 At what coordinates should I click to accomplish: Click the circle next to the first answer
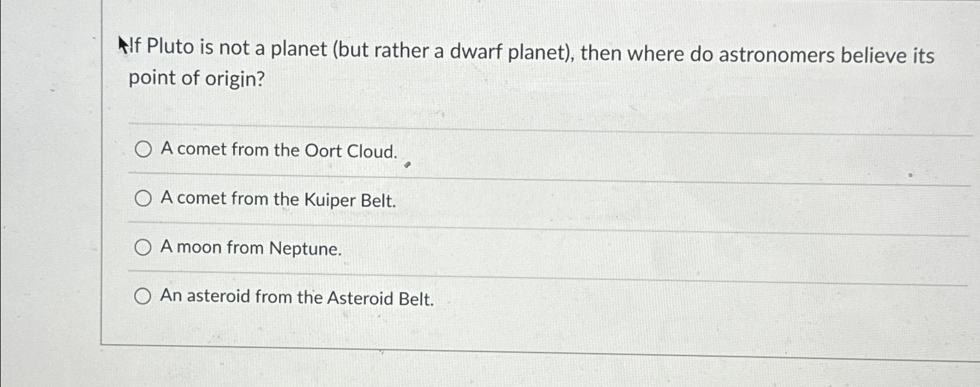[x=143, y=150]
